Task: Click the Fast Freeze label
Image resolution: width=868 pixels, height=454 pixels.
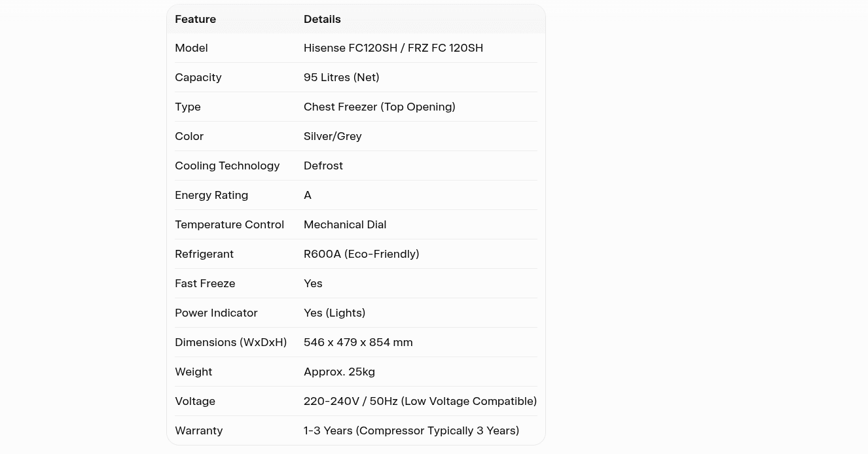Action: pos(205,283)
